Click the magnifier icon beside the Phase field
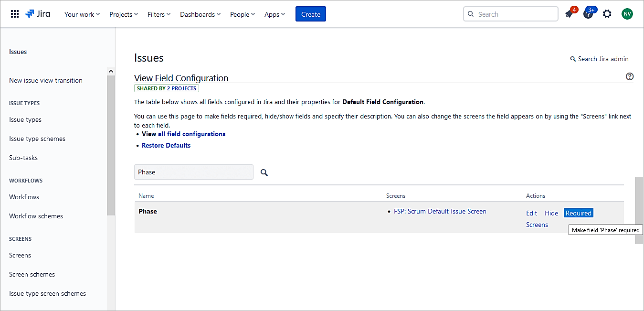 (x=264, y=172)
